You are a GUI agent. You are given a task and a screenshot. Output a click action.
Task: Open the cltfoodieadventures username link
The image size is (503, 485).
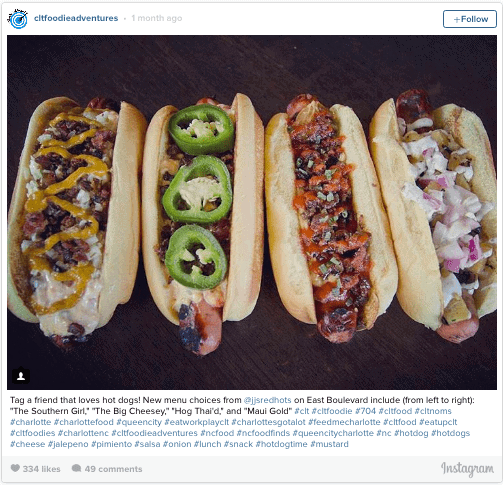76,18
